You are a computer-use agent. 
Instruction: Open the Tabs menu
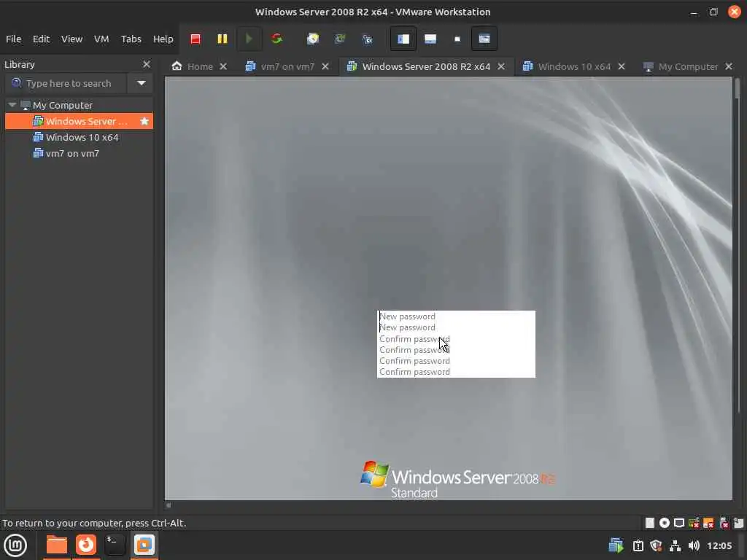(x=131, y=39)
